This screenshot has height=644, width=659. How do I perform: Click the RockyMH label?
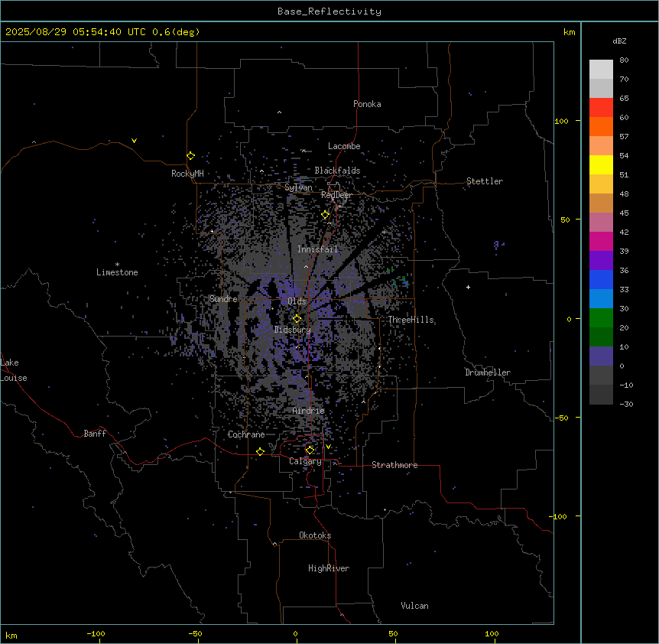click(187, 173)
